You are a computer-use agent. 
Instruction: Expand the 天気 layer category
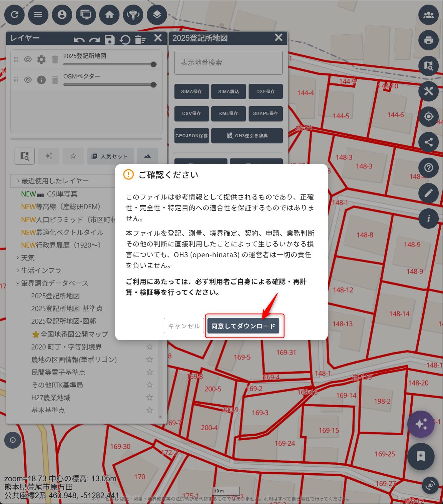[x=27, y=258]
